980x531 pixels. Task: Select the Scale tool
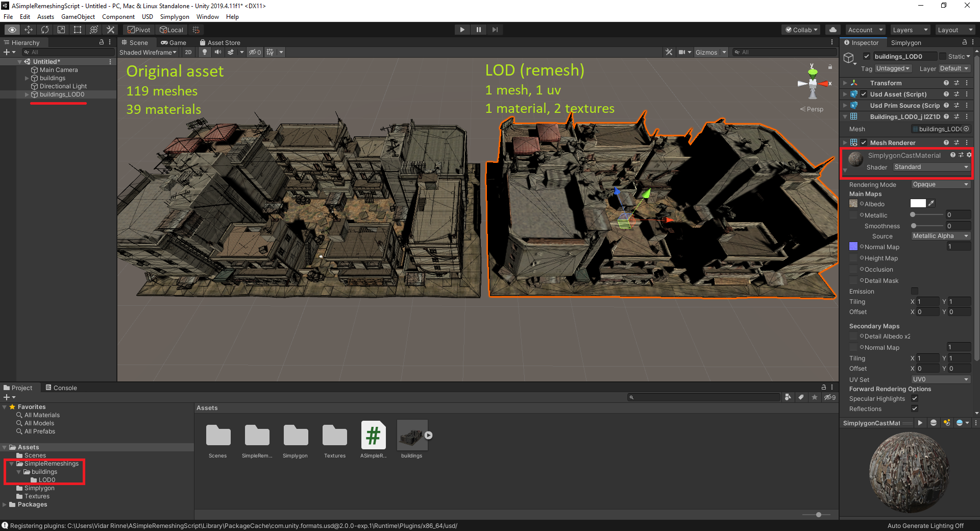61,29
